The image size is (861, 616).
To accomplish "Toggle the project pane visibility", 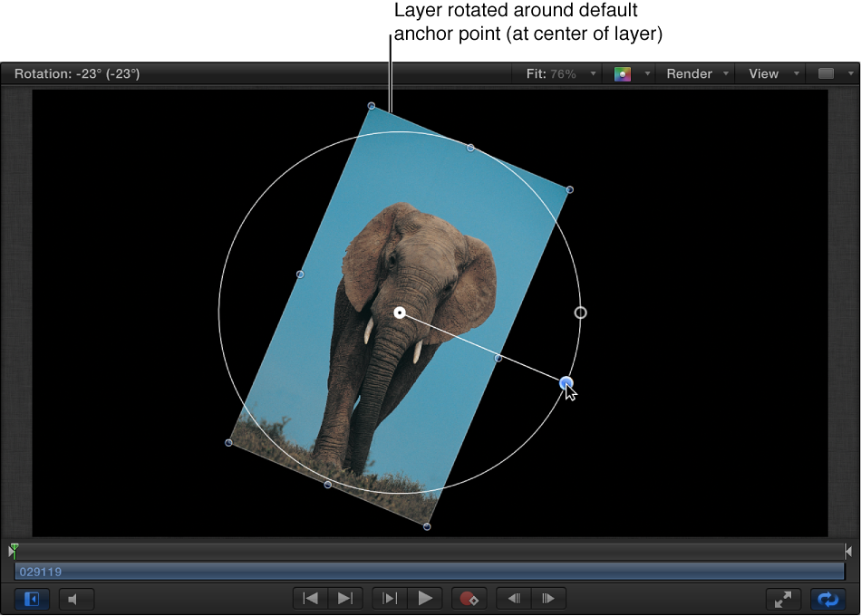I will pos(31,599).
